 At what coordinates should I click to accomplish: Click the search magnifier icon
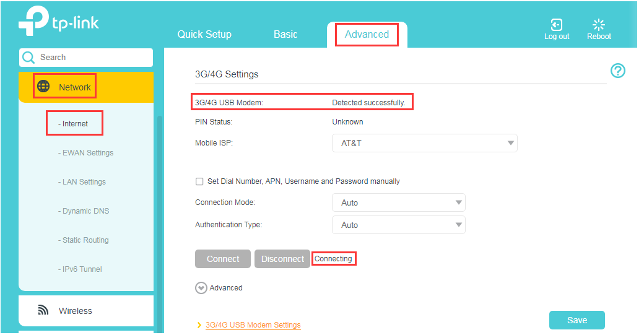point(28,58)
